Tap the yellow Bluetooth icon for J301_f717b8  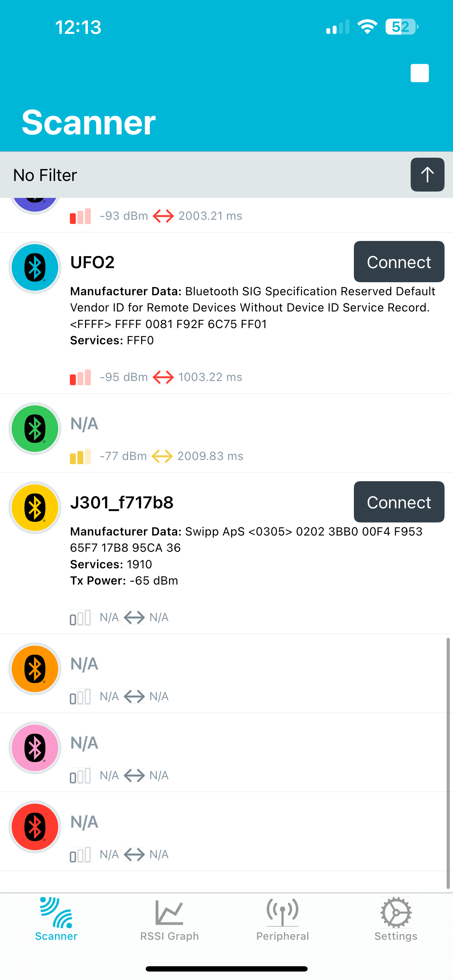(x=35, y=508)
